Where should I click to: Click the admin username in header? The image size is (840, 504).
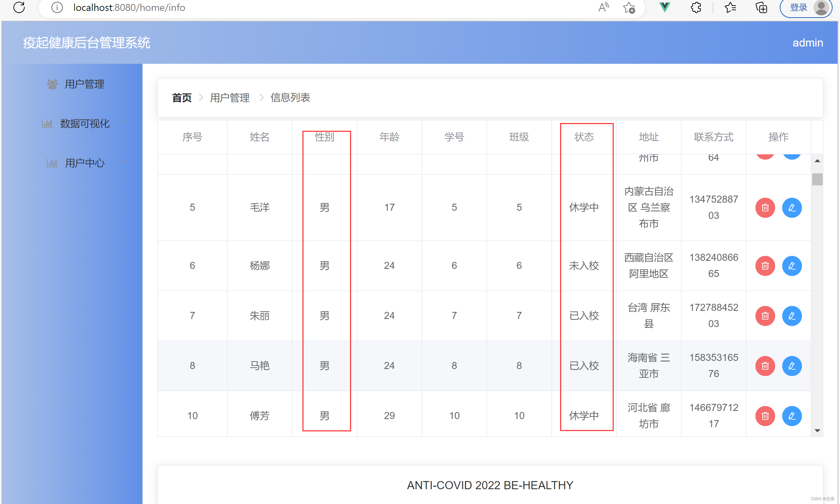tap(807, 43)
